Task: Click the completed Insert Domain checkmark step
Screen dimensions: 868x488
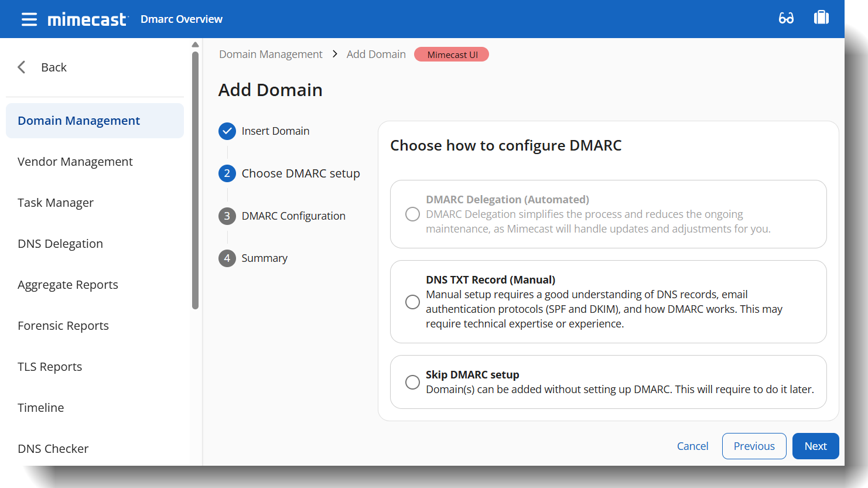Action: point(227,131)
